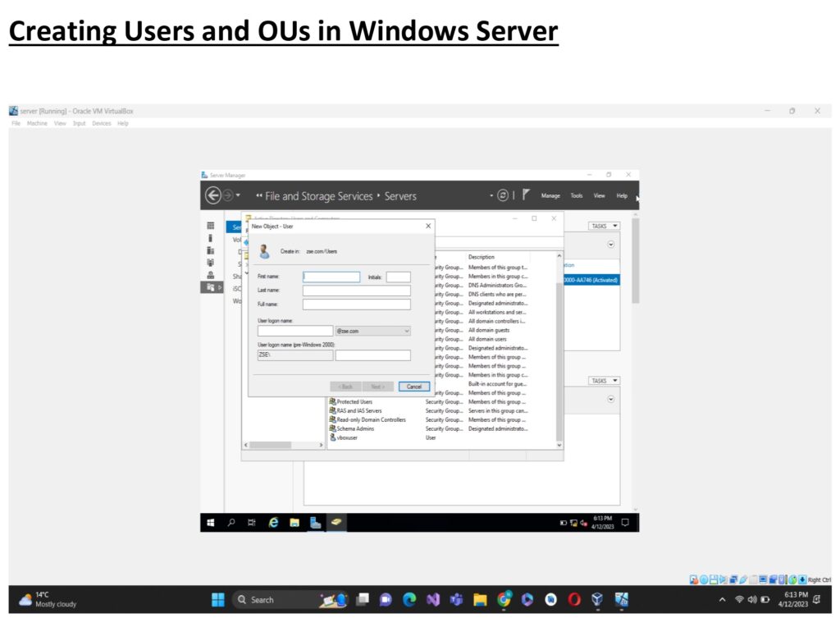840x618 pixels.
Task: Click the Full name field
Action: (x=356, y=304)
